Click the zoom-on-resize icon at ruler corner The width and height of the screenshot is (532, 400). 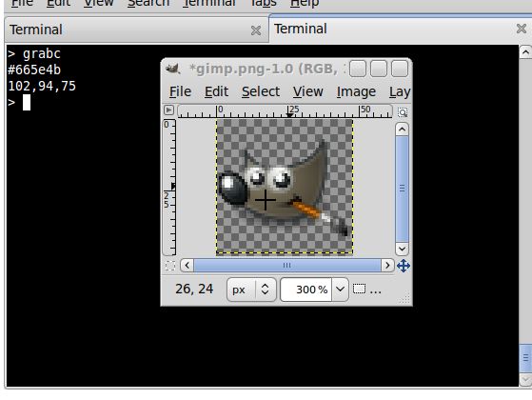403,112
